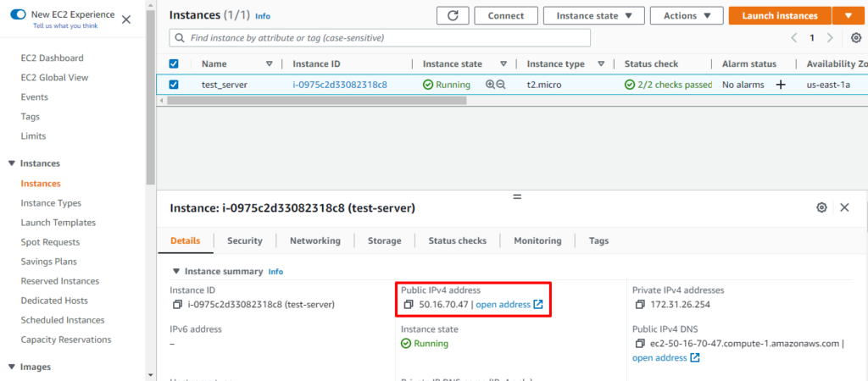868x381 pixels.
Task: Sort by the Instance type column arrow
Action: (x=601, y=64)
